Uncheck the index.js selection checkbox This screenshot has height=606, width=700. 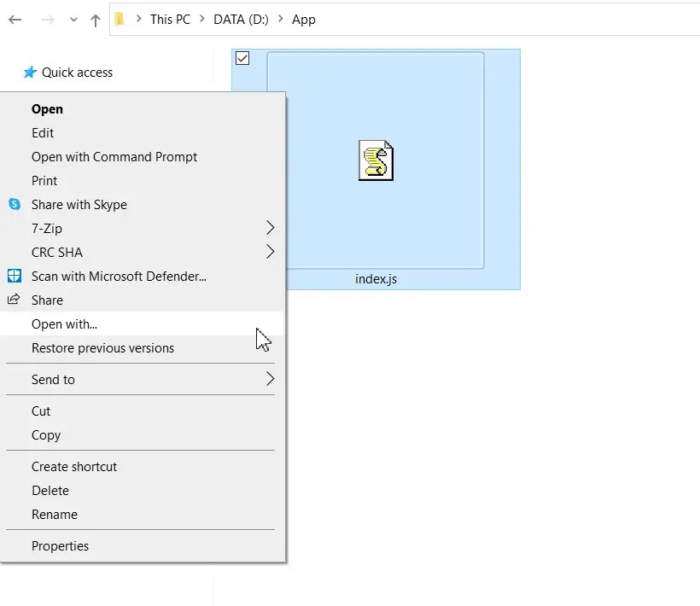coord(242,58)
